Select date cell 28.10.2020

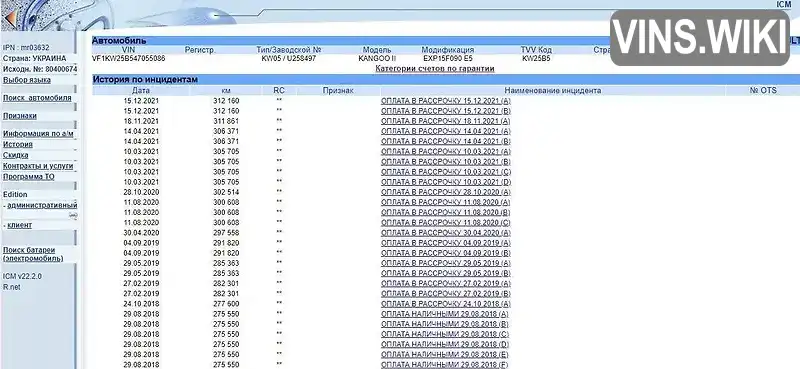(x=141, y=192)
